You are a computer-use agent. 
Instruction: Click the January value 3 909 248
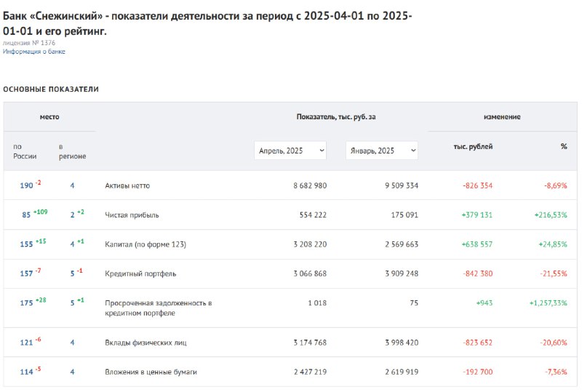coord(402,273)
